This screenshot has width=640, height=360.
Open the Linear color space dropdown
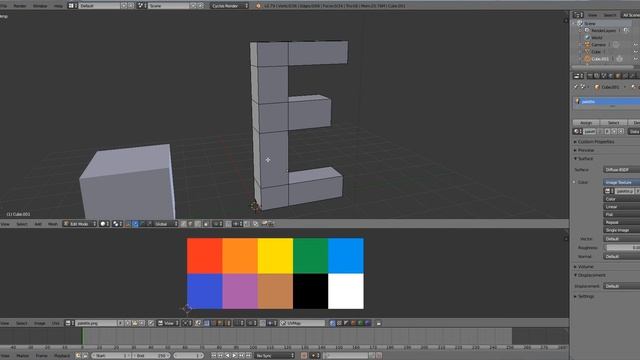coord(621,207)
